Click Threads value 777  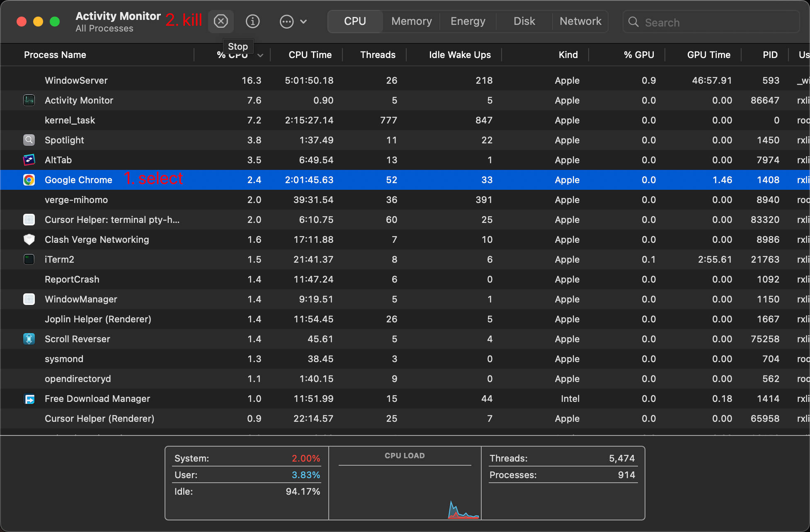coord(388,120)
